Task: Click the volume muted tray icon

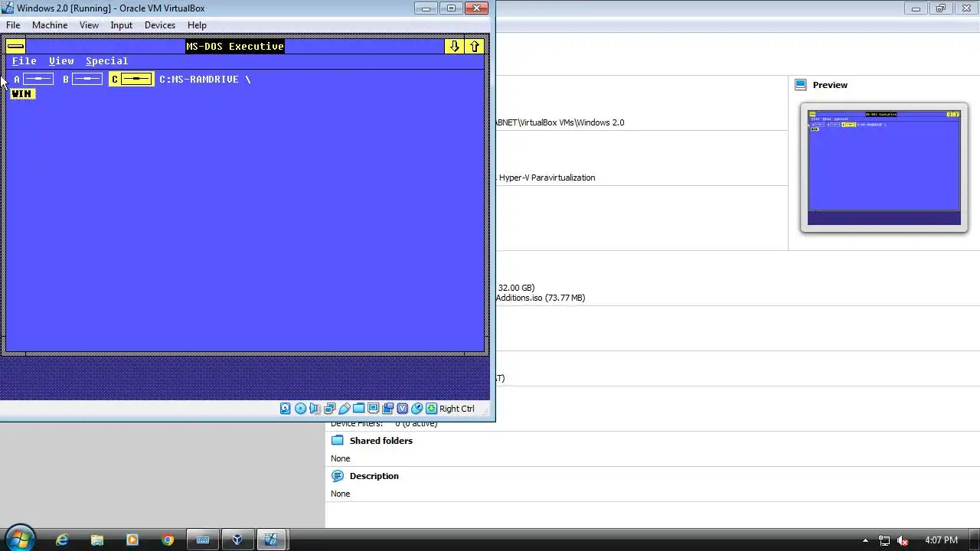Action: (903, 540)
